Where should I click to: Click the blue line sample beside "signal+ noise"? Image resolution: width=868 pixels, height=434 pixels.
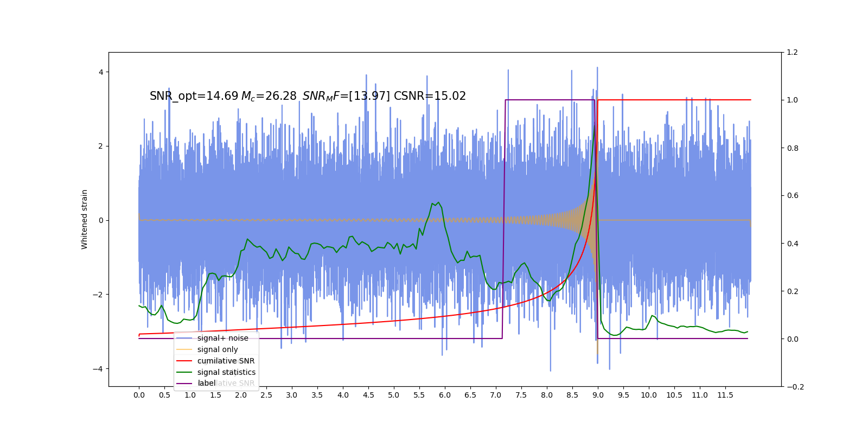(184, 338)
